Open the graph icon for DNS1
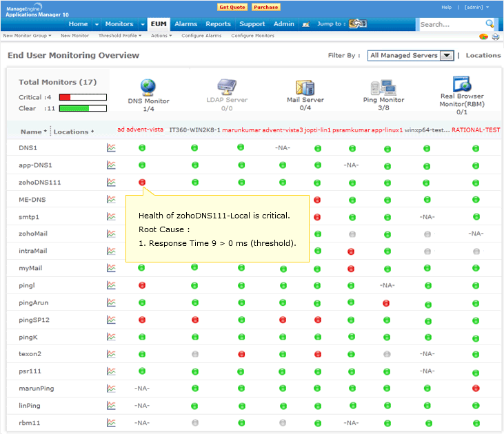 coord(111,148)
